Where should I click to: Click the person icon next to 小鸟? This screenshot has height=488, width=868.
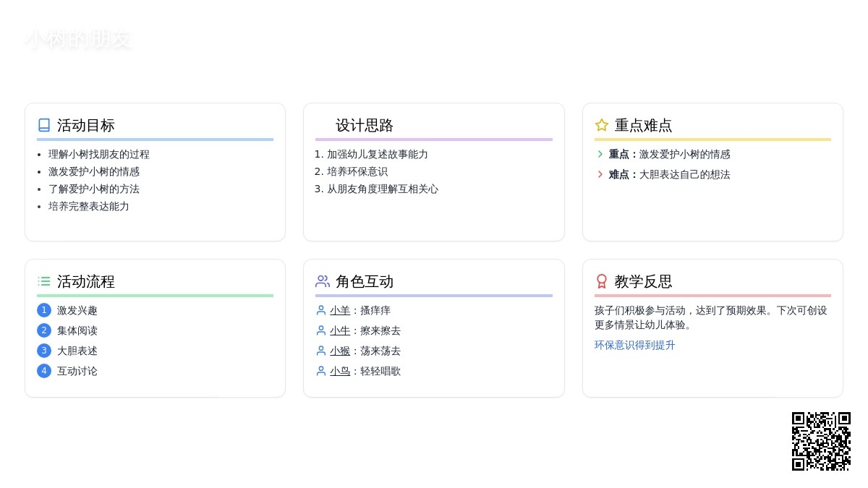click(321, 371)
